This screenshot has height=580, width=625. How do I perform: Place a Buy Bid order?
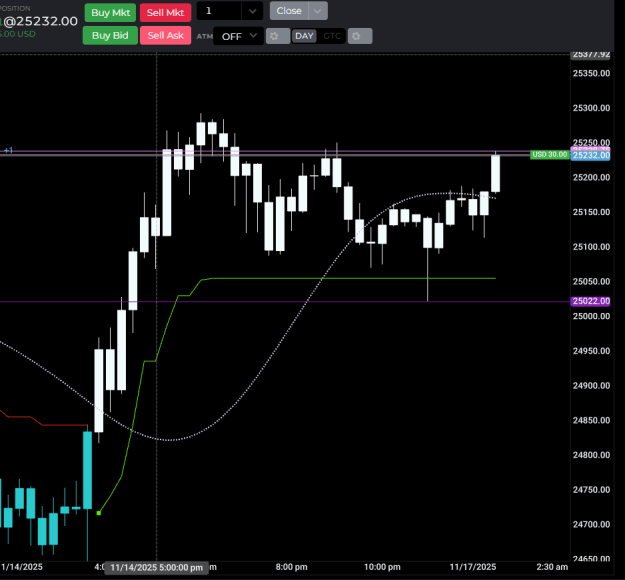click(x=110, y=35)
